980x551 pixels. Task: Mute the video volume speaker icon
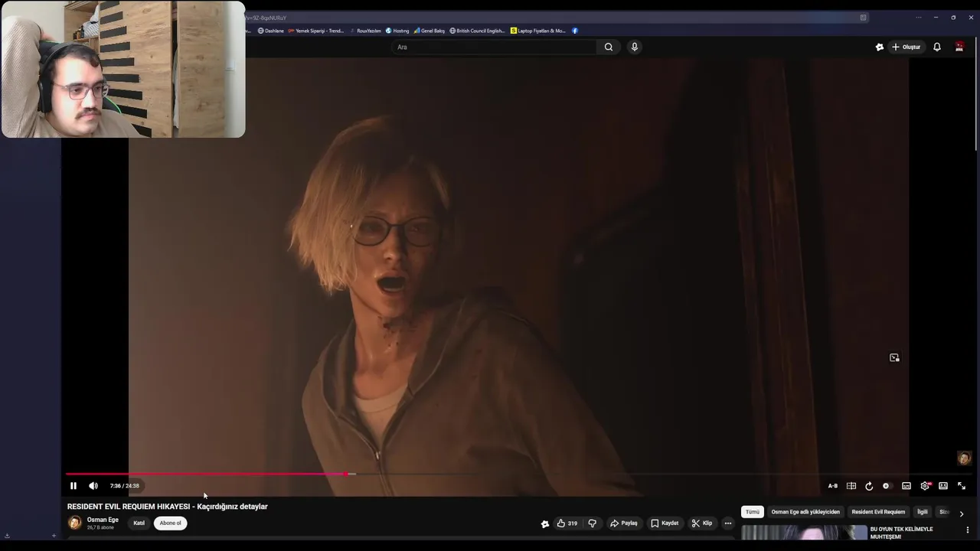click(x=93, y=486)
